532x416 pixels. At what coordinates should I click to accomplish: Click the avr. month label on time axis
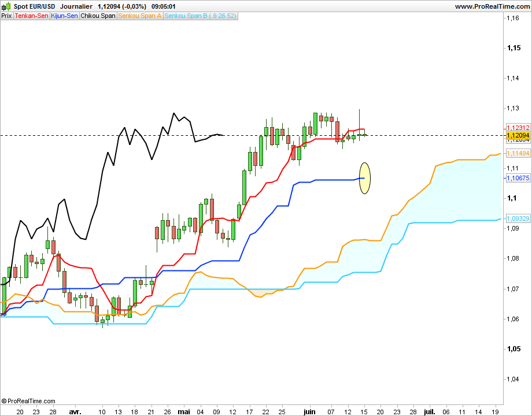click(75, 412)
